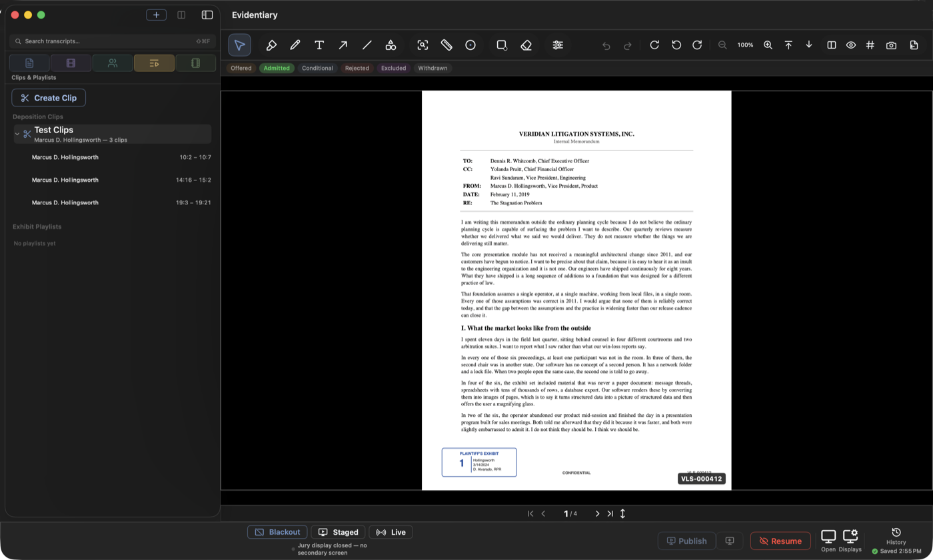Select the pencil freehand tool
933x560 pixels.
click(x=295, y=45)
